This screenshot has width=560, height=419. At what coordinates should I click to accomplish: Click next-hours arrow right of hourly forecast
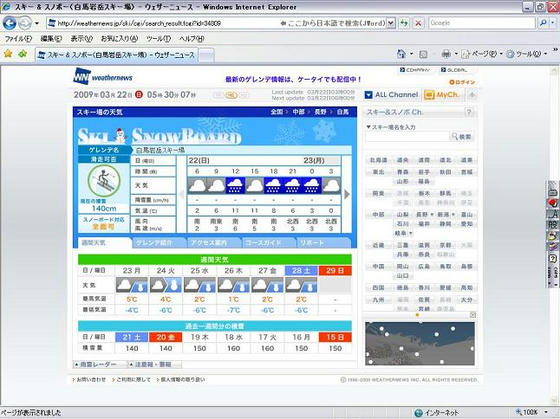(x=347, y=194)
